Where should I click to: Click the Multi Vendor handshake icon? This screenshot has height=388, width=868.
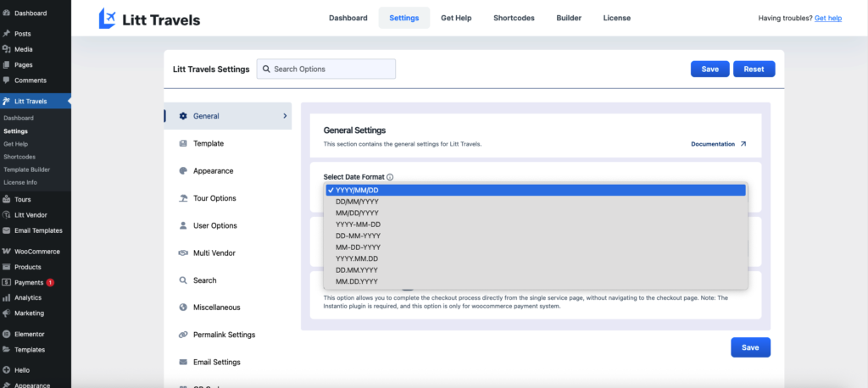coord(183,253)
